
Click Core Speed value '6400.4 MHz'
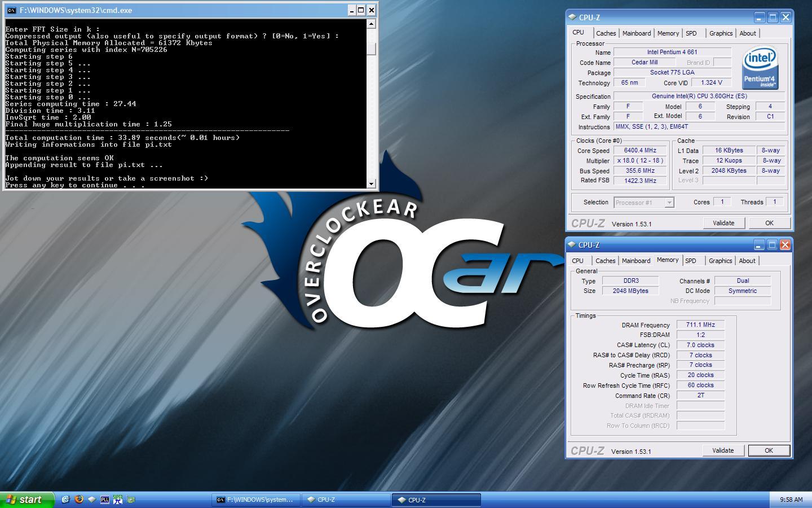(x=640, y=150)
